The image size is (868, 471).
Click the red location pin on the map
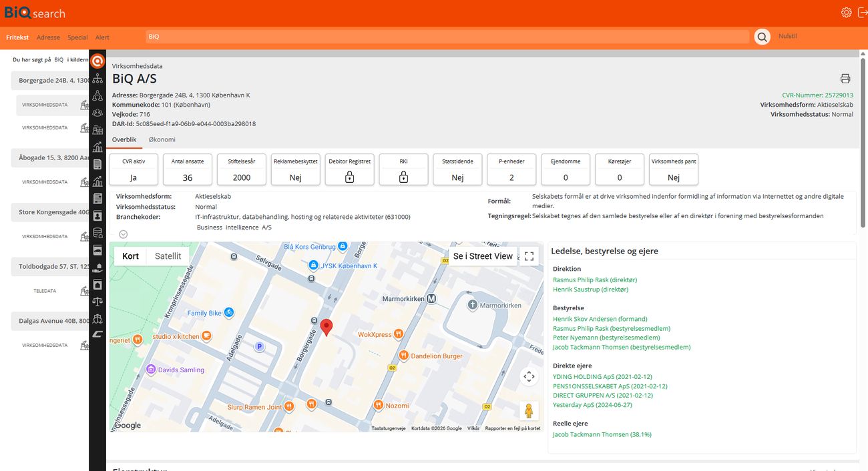(x=327, y=328)
